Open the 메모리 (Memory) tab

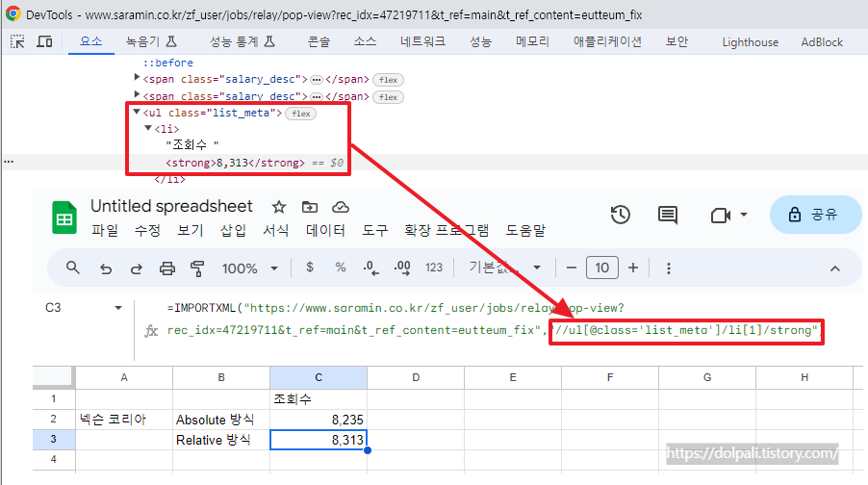pos(532,41)
